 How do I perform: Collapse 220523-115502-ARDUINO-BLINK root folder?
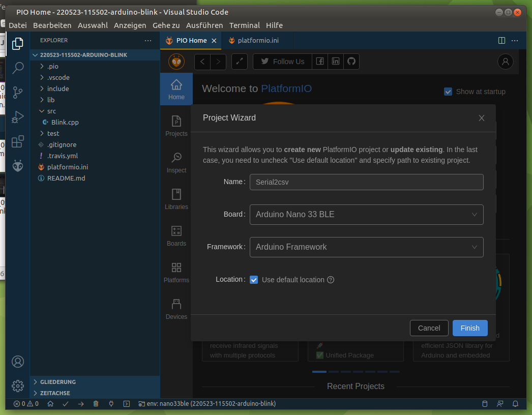tap(95, 55)
